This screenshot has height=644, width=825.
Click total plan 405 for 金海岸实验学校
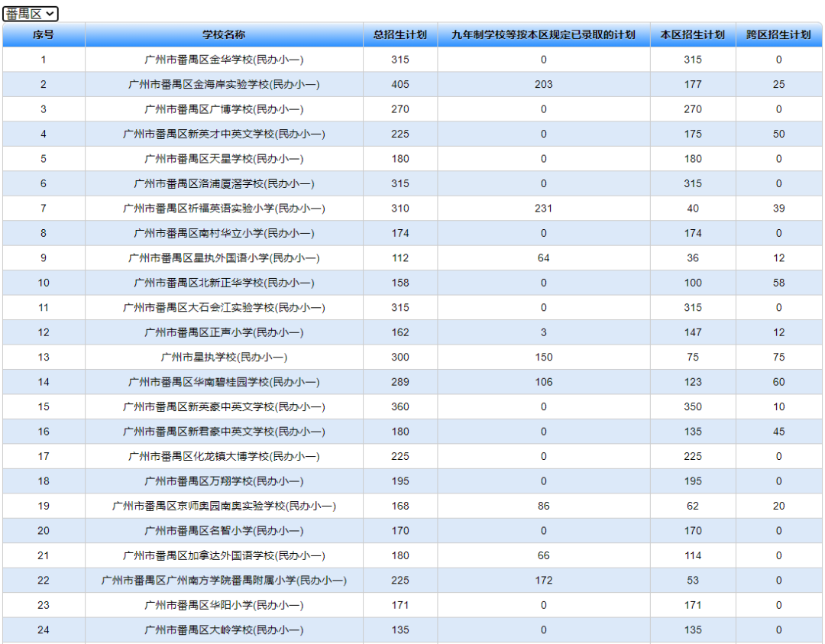[x=400, y=85]
